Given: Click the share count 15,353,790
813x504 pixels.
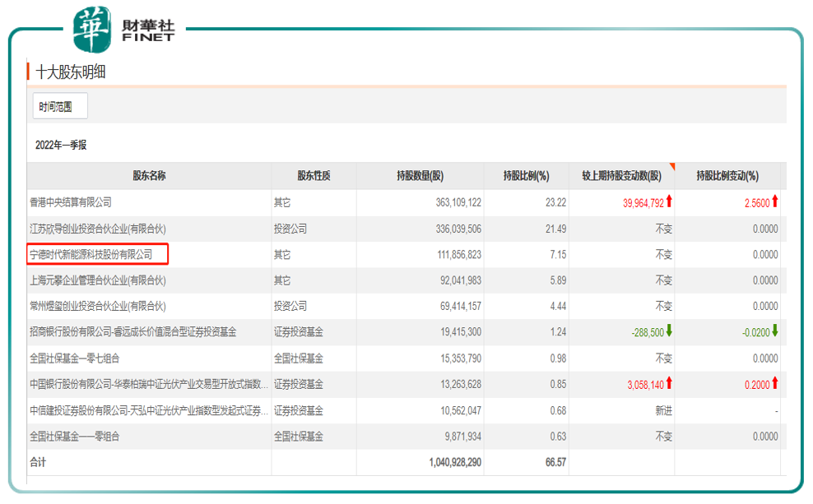Looking at the screenshot, I should (x=461, y=358).
